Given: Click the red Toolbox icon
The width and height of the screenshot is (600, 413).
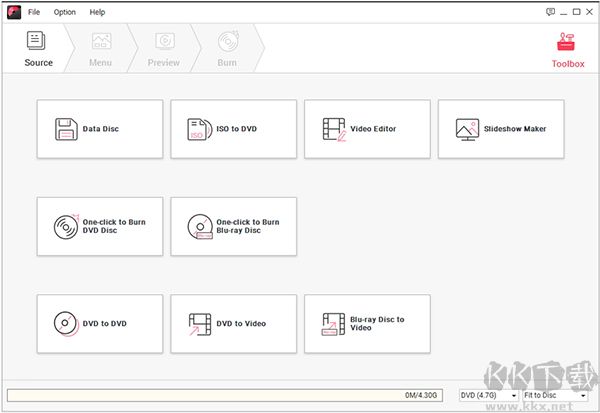Looking at the screenshot, I should [566, 42].
